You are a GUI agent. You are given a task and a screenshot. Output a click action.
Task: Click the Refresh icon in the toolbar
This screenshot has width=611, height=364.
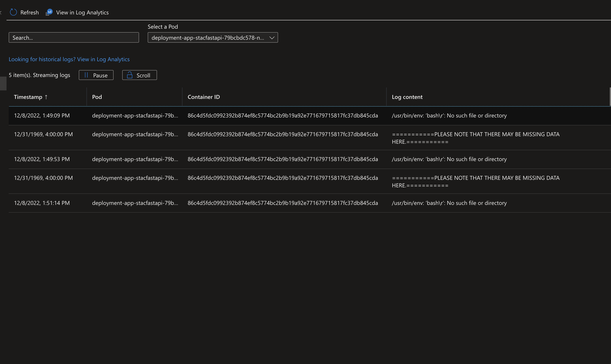click(x=13, y=12)
